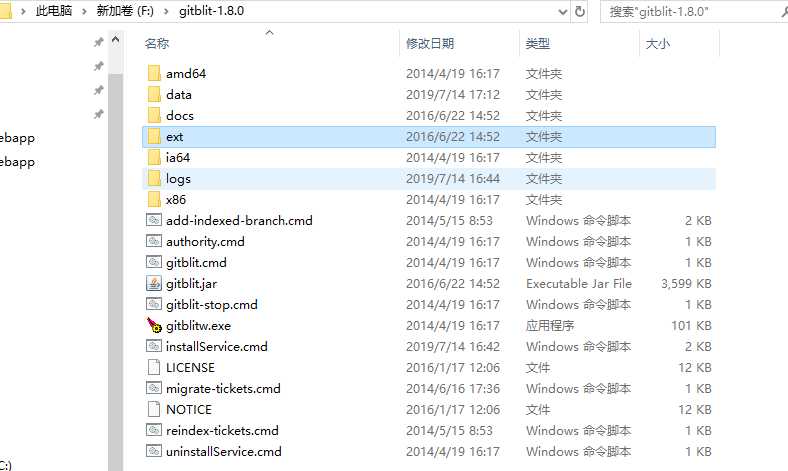
Task: Select the gitblit-stop.cmd file name
Action: click(x=212, y=305)
